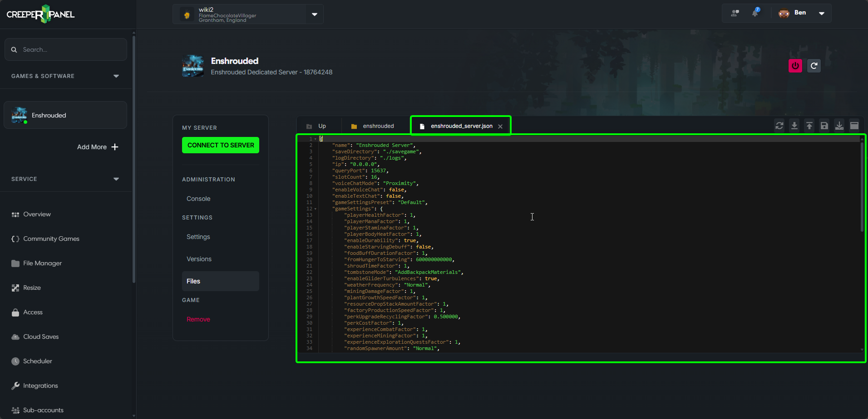Select Files in the My Server menu

pos(221,281)
